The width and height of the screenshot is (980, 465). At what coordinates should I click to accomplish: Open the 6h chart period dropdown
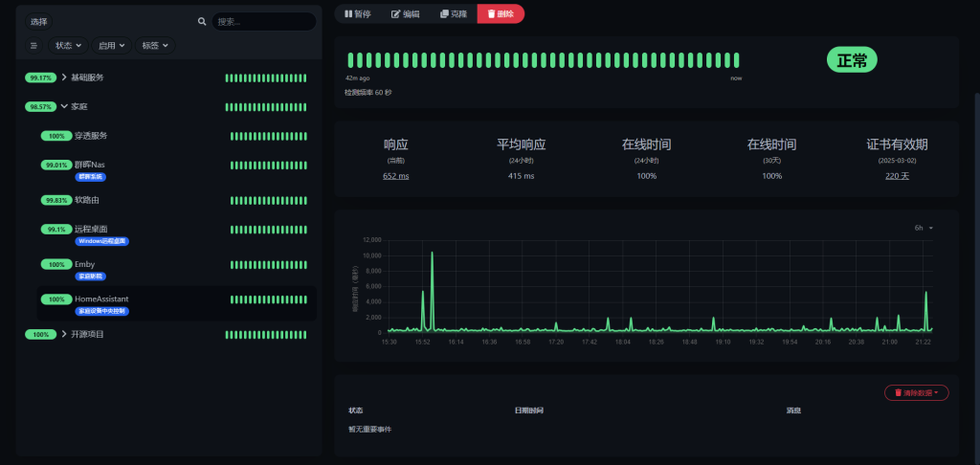923,228
